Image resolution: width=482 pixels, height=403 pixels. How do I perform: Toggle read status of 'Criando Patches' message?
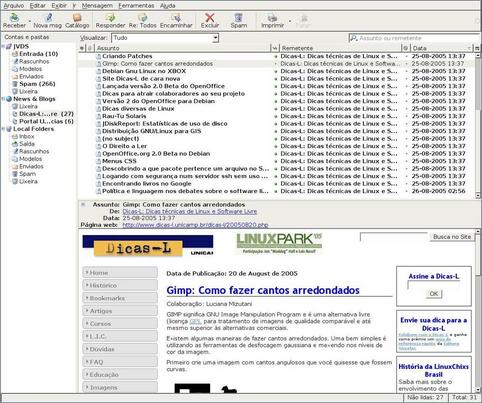[276, 57]
